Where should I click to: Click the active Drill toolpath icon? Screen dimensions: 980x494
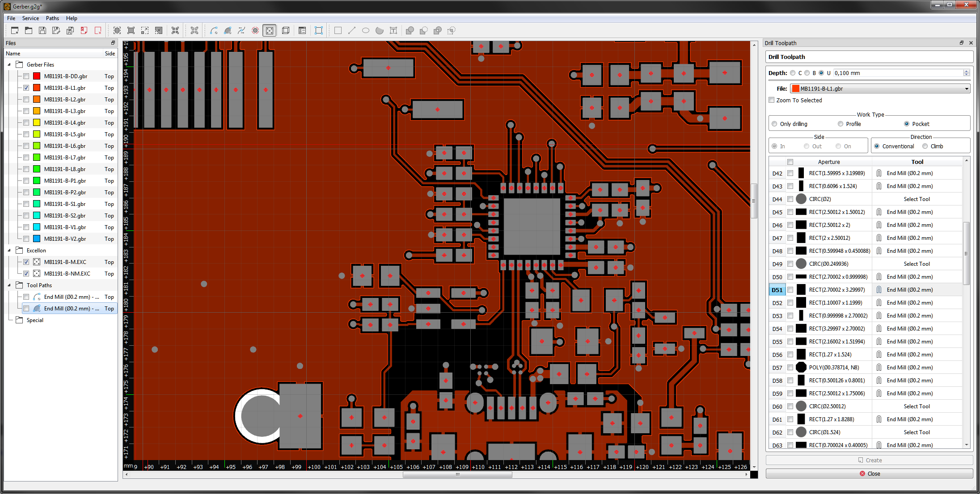coord(269,30)
